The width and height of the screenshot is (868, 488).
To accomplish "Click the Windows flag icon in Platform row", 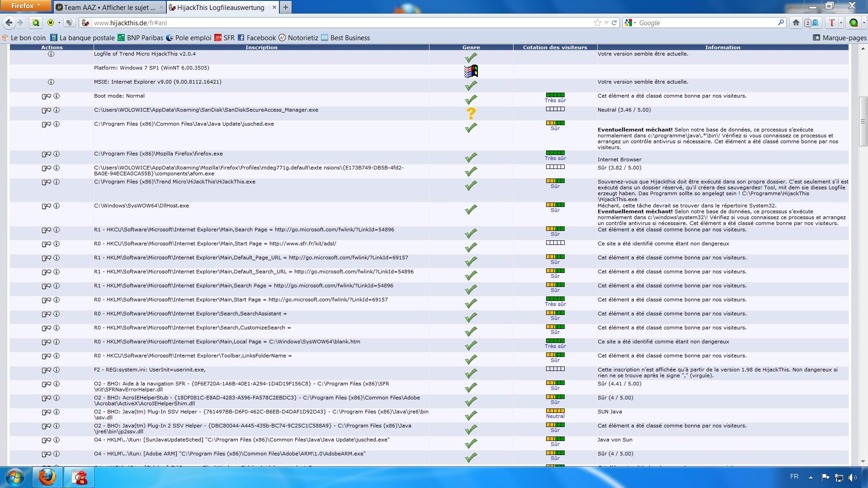I will (x=471, y=71).
